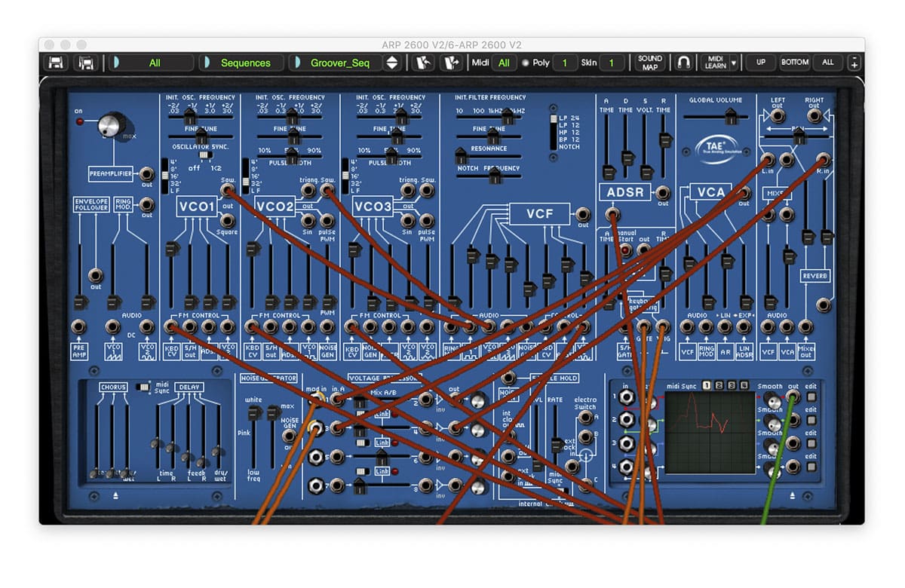
Task: Click the VCA audio VCF input jack
Action: [687, 326]
